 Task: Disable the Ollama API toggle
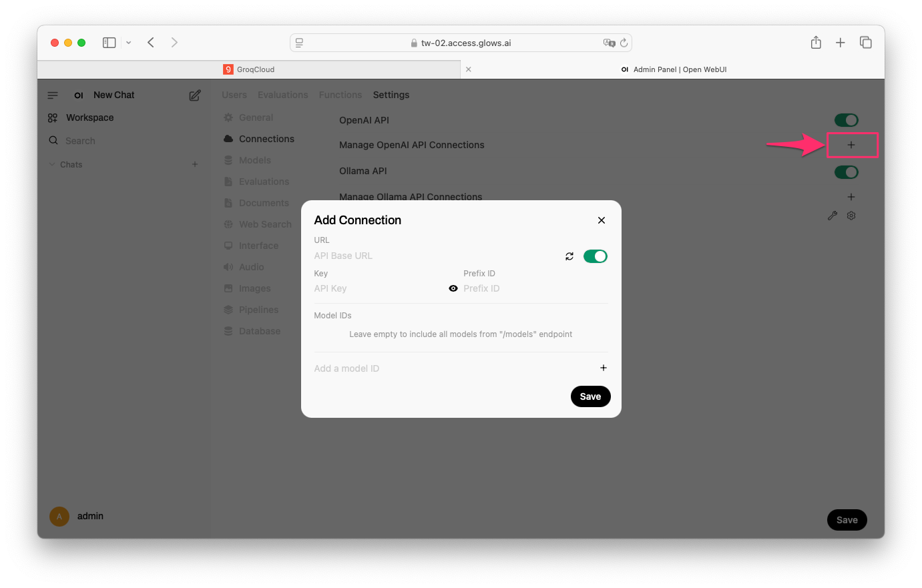click(x=847, y=172)
